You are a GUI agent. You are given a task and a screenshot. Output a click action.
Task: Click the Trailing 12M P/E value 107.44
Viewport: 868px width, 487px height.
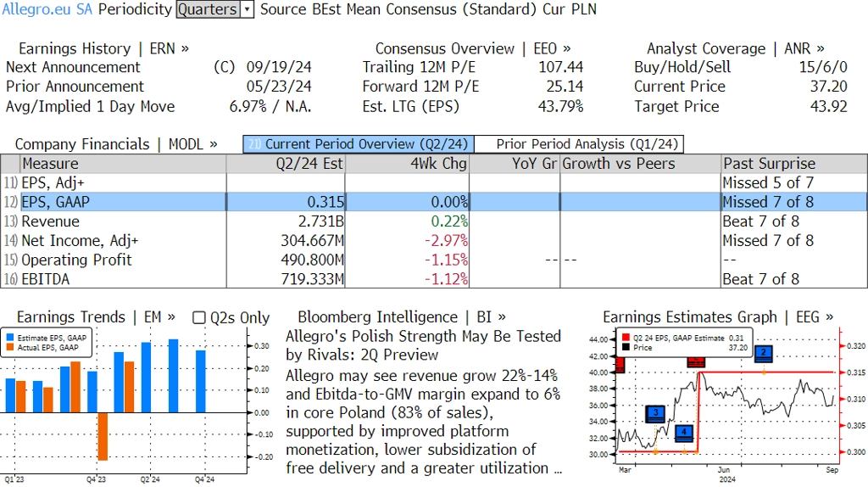561,68
